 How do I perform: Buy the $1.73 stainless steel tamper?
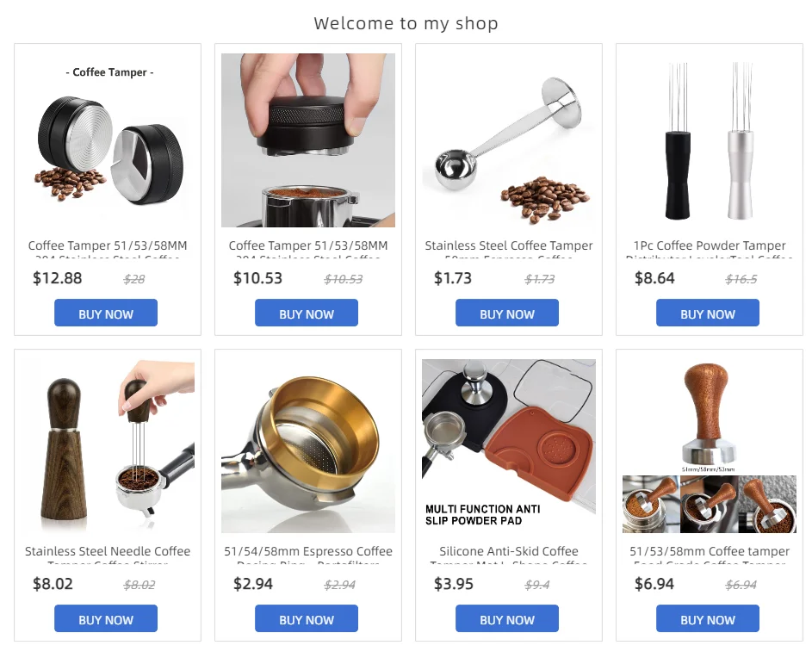click(507, 313)
